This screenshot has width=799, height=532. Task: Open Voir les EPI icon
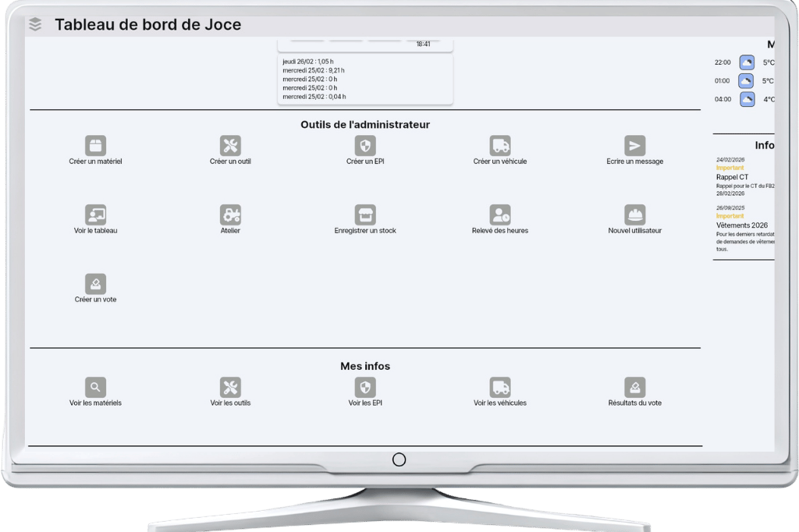pos(364,386)
